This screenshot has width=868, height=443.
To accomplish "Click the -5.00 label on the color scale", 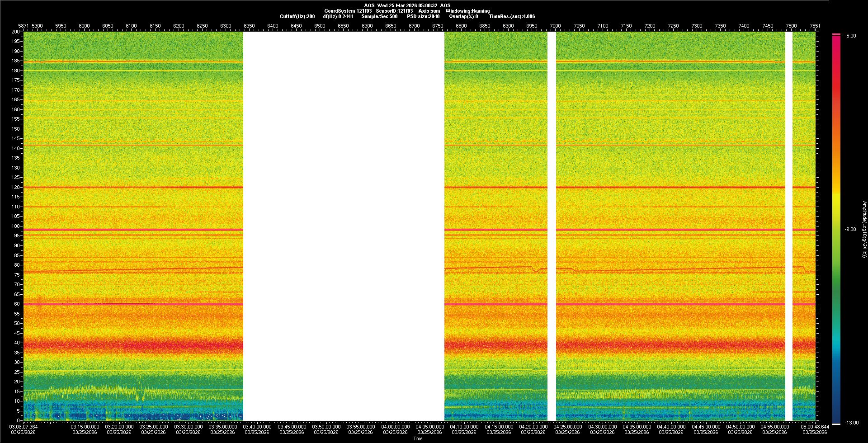I will coord(850,36).
